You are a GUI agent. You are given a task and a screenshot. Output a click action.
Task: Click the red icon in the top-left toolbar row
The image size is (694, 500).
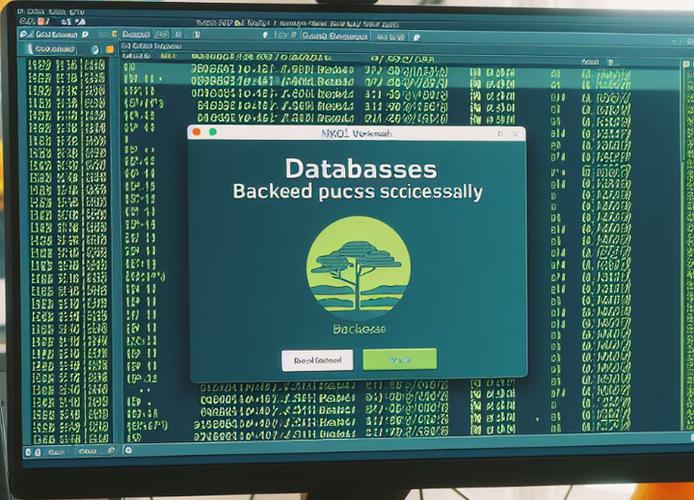[x=41, y=21]
